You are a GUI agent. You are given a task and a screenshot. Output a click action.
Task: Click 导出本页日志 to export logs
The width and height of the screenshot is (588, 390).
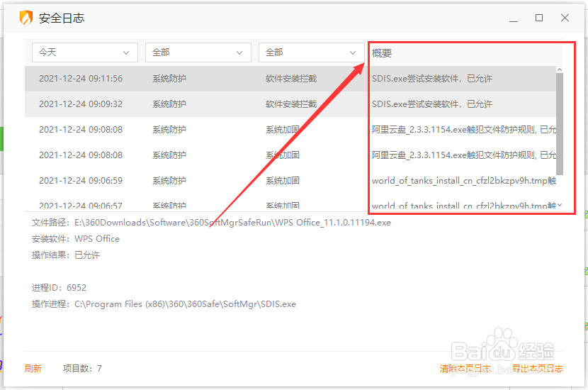538,368
